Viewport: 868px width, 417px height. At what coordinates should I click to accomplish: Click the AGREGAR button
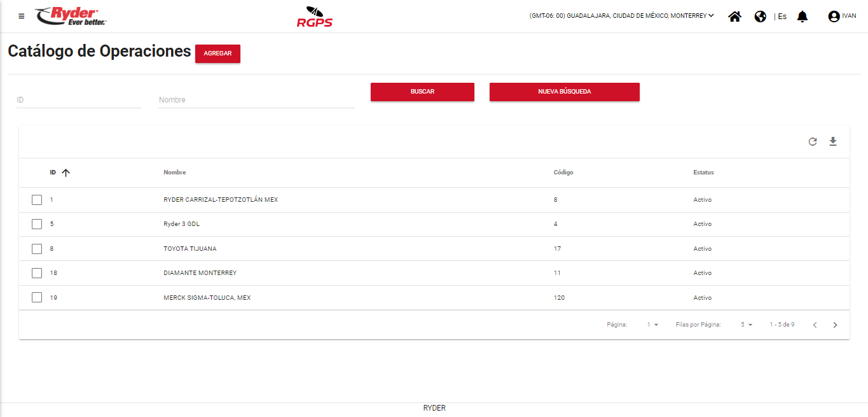coord(217,53)
